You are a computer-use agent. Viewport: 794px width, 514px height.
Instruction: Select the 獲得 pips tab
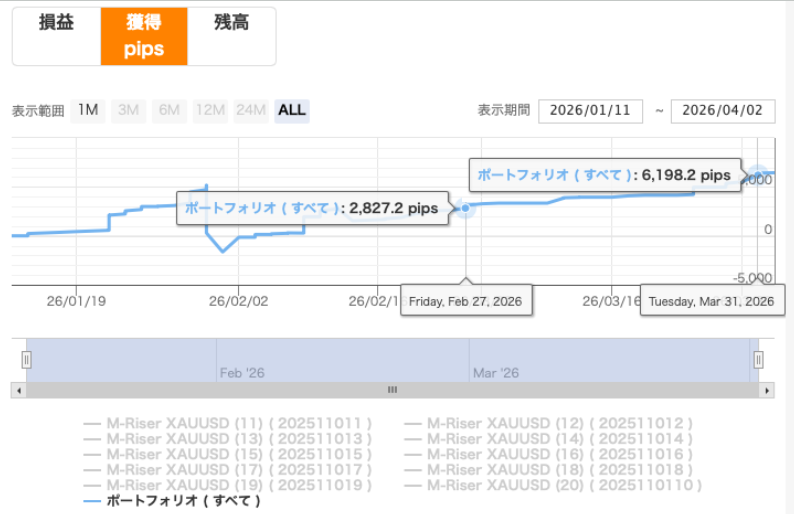(144, 37)
